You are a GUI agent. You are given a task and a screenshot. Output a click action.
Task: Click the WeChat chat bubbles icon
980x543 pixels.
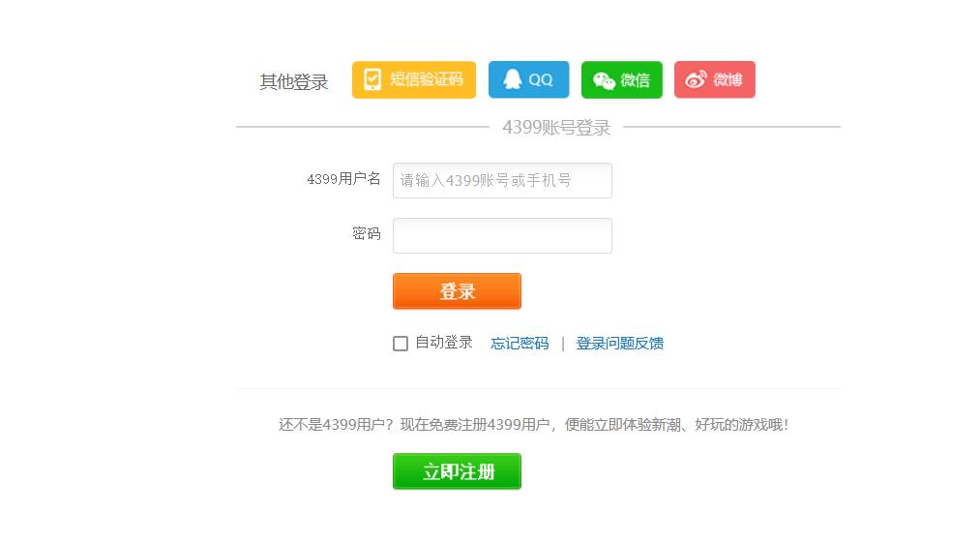604,80
